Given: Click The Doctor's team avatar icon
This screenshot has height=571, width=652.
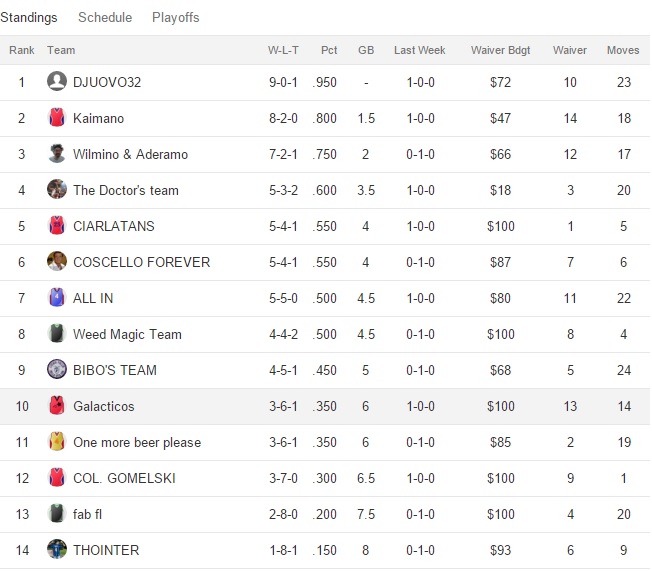Looking at the screenshot, I should pos(57,190).
